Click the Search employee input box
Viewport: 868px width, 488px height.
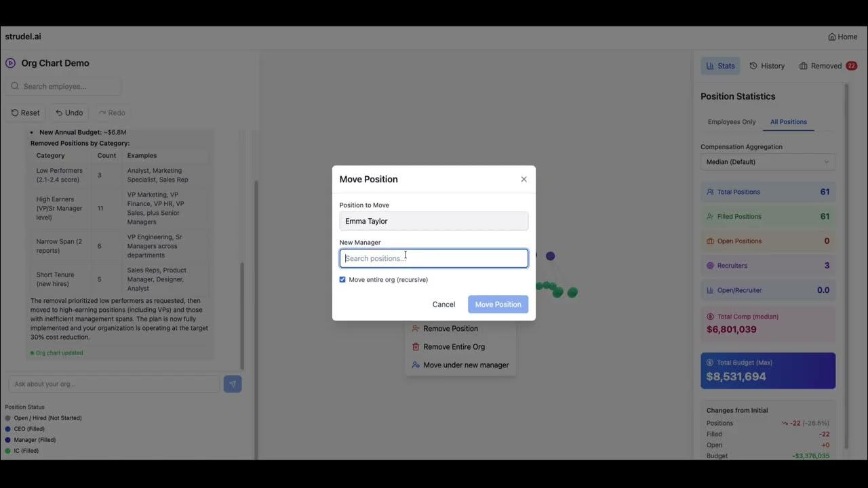click(65, 87)
